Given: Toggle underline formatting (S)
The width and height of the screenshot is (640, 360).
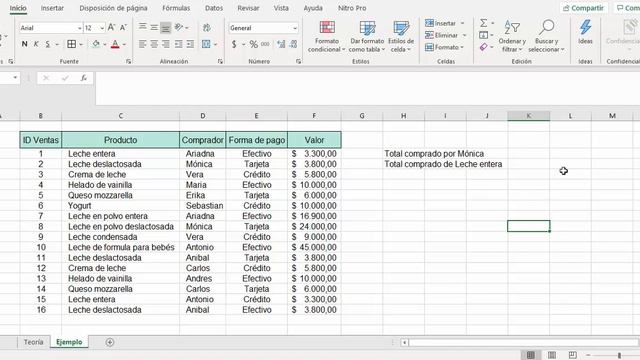Looking at the screenshot, I should pos(48,44).
